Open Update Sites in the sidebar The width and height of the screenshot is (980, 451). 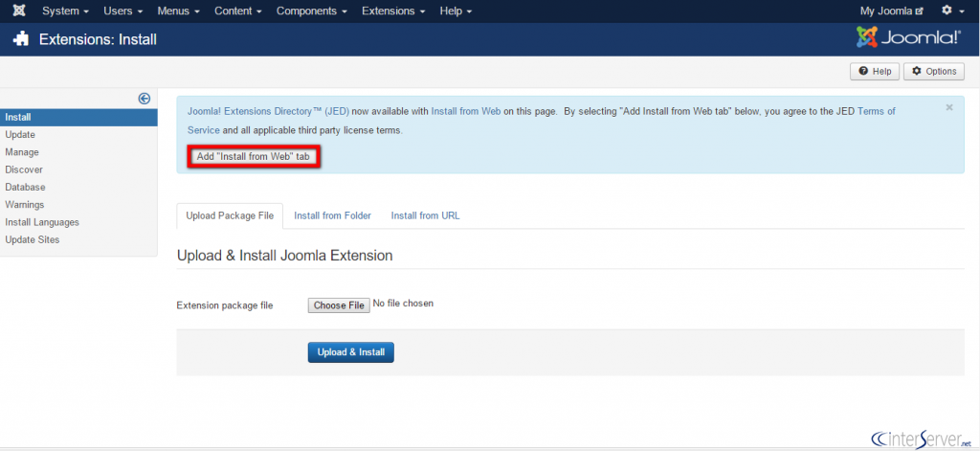(x=33, y=239)
